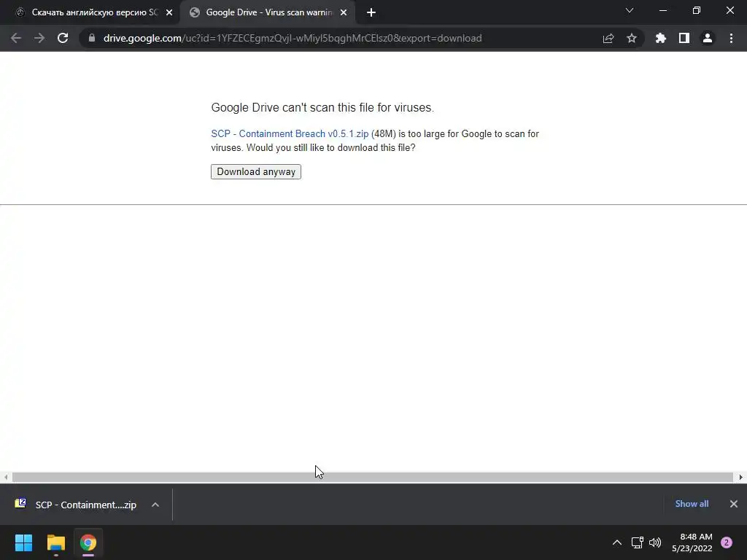
Task: Close the Скачать английскую версию tab
Action: pos(169,12)
